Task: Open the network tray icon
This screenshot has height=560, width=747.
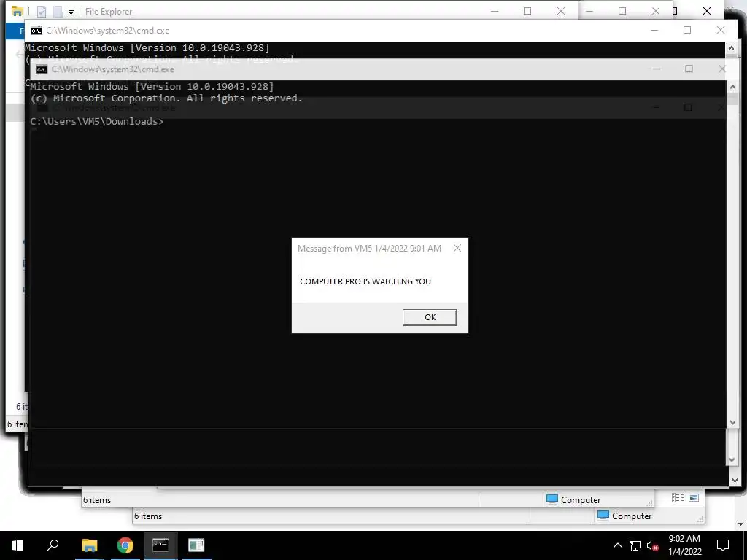Action: tap(635, 545)
